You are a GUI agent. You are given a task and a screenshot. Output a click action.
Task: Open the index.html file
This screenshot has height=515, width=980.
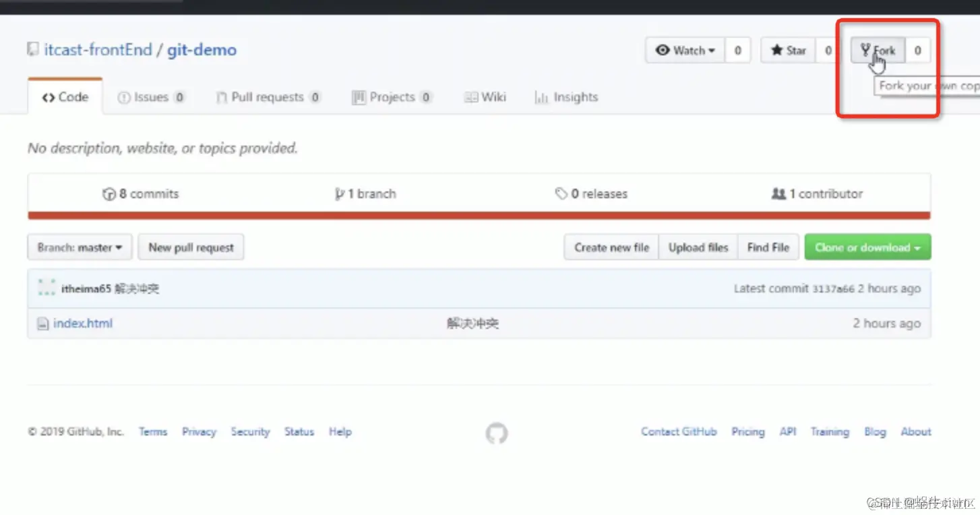(83, 324)
